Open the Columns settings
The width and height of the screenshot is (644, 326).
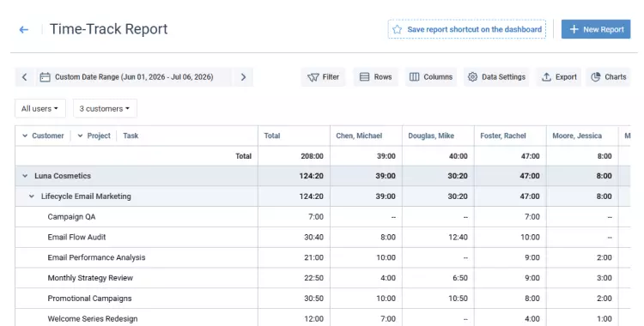pos(431,77)
